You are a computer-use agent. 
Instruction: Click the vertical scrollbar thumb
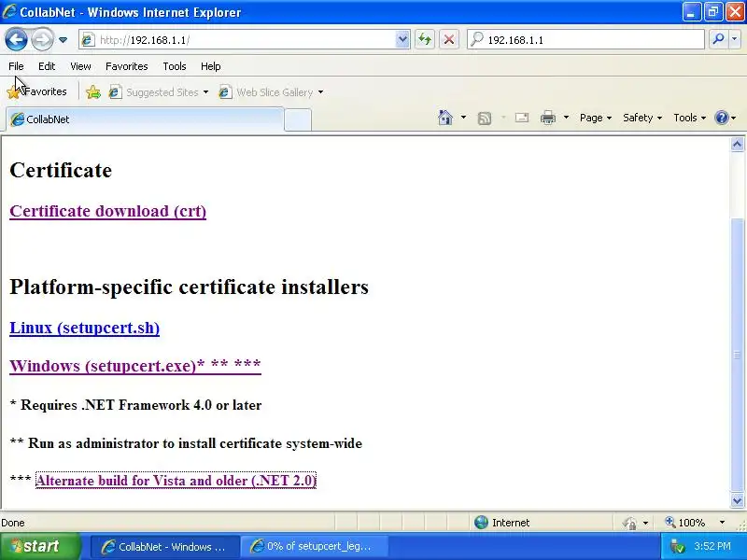737,355
